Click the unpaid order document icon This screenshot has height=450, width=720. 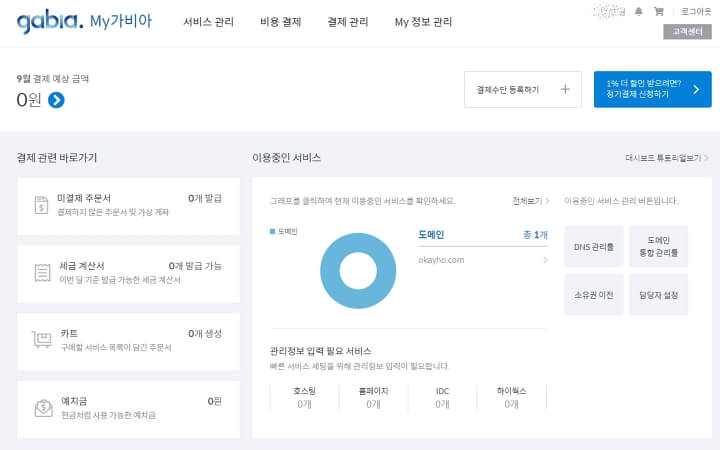coord(41,205)
